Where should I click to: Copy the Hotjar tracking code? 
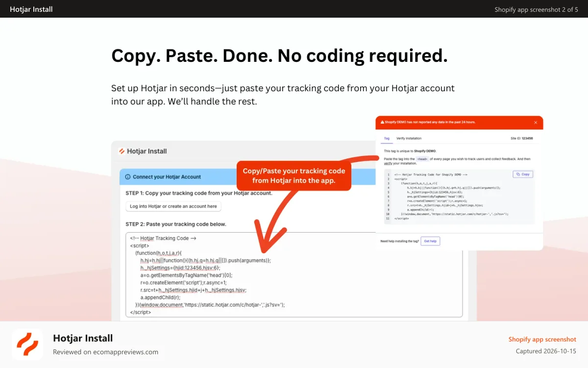(x=523, y=174)
